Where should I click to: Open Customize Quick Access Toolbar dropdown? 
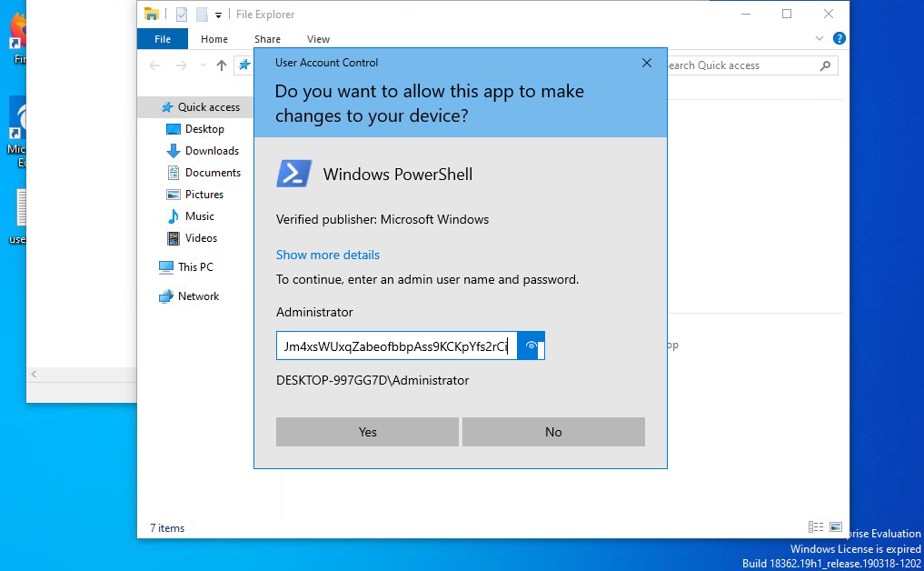[x=219, y=15]
